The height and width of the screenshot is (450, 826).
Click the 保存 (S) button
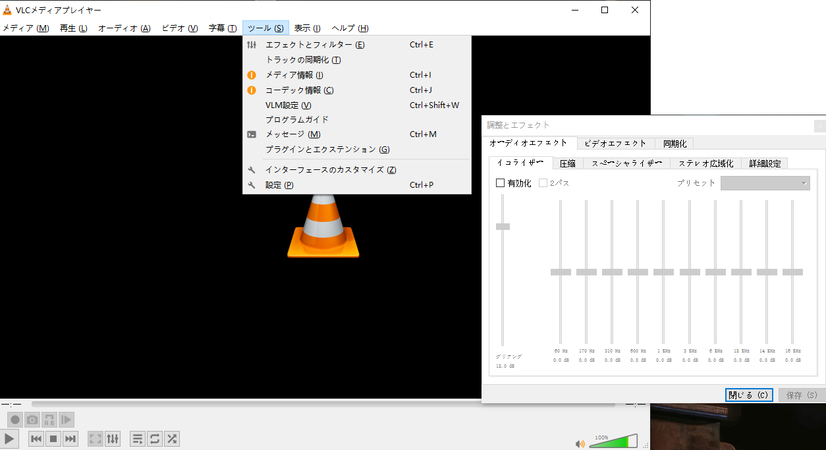801,395
